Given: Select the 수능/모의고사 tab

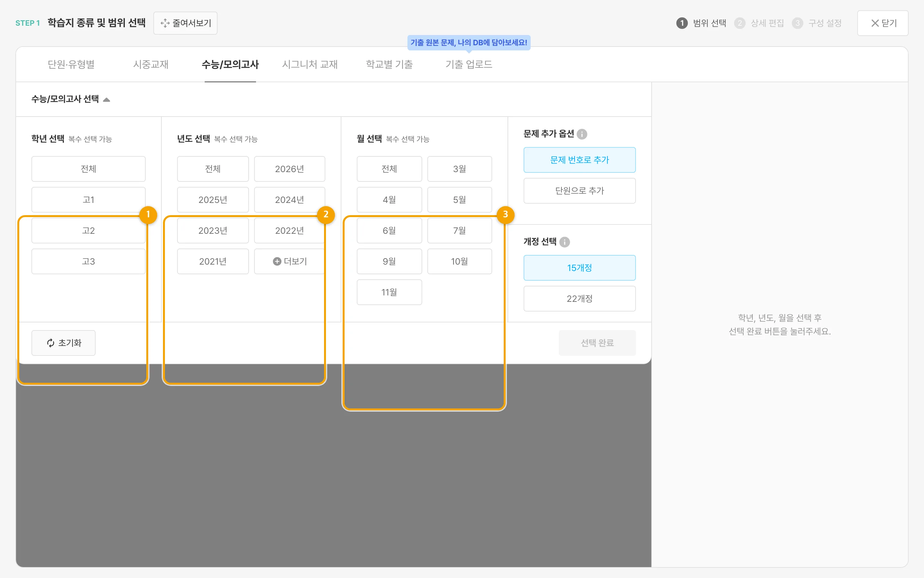Looking at the screenshot, I should [x=230, y=64].
